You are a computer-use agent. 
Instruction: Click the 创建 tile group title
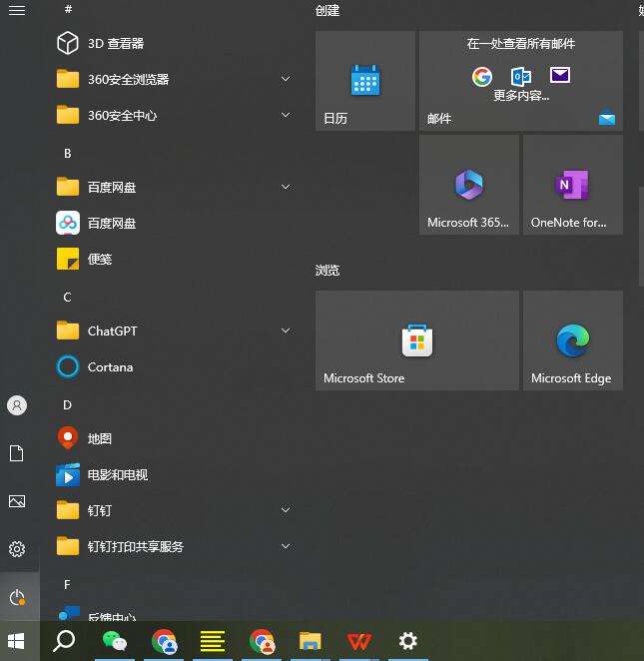(327, 11)
